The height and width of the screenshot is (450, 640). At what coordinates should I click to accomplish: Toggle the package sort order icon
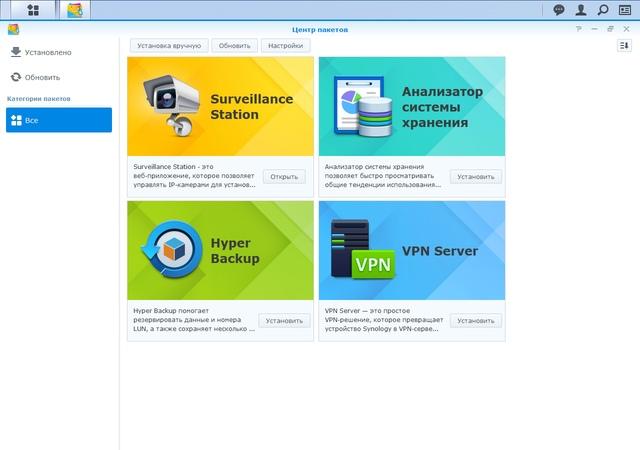click(x=624, y=45)
